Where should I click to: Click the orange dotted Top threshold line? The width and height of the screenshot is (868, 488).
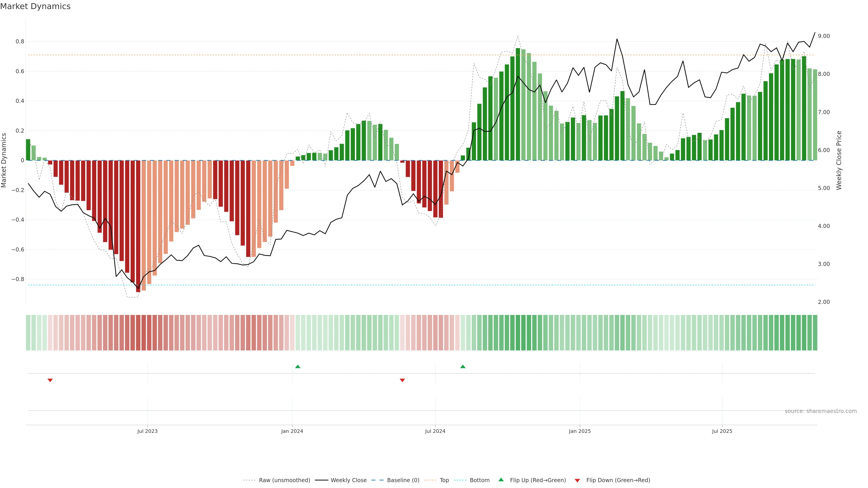[337, 55]
